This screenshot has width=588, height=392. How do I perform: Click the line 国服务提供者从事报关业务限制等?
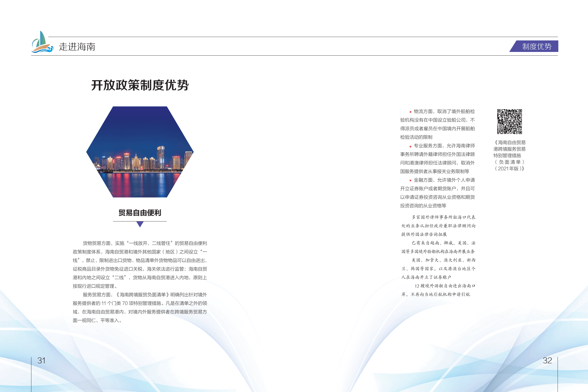pyautogui.click(x=435, y=171)
